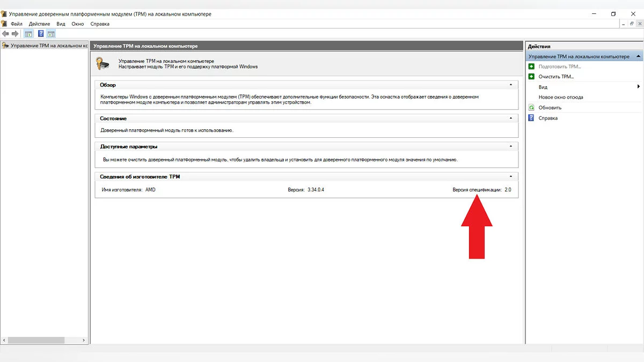Click the Компьютеры Windows с доверенным платформенным overview text
This screenshot has width=644, height=362.
pyautogui.click(x=290, y=100)
